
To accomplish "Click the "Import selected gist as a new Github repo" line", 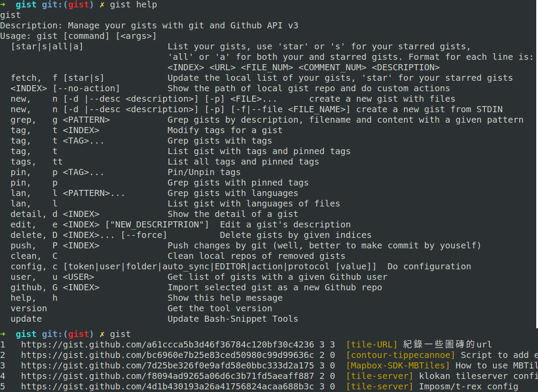I will [274, 288].
